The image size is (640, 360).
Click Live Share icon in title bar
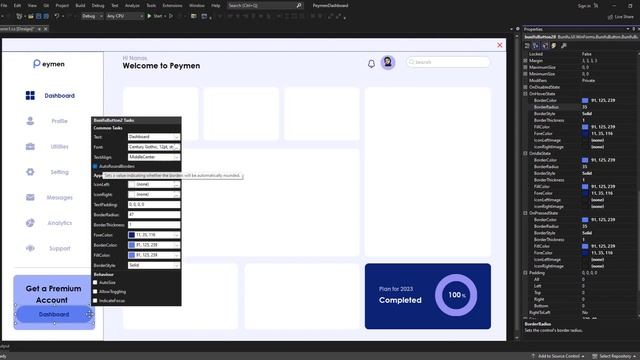pyautogui.click(x=611, y=17)
